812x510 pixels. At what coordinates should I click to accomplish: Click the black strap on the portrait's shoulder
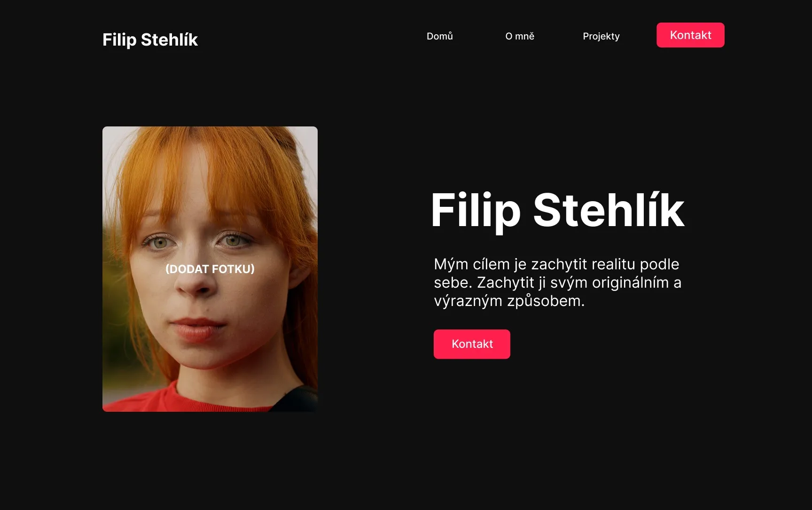(x=296, y=399)
